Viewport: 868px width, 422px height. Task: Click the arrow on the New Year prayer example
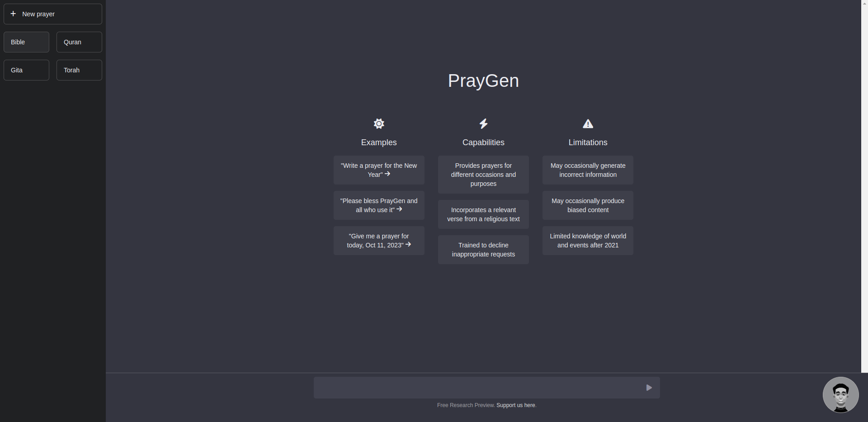387,174
